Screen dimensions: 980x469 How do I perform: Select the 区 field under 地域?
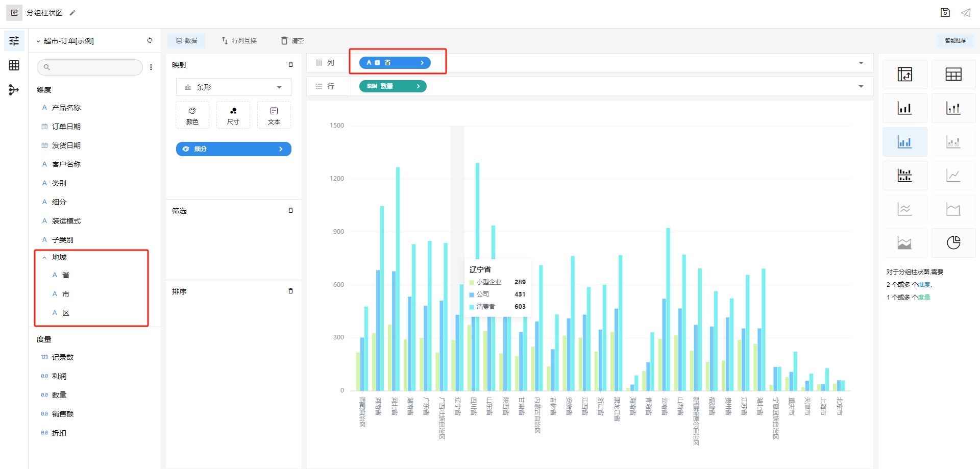tap(66, 313)
